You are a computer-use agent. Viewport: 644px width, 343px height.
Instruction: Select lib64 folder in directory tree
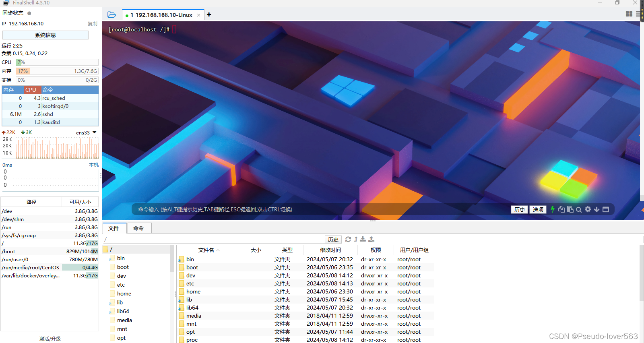click(x=123, y=312)
